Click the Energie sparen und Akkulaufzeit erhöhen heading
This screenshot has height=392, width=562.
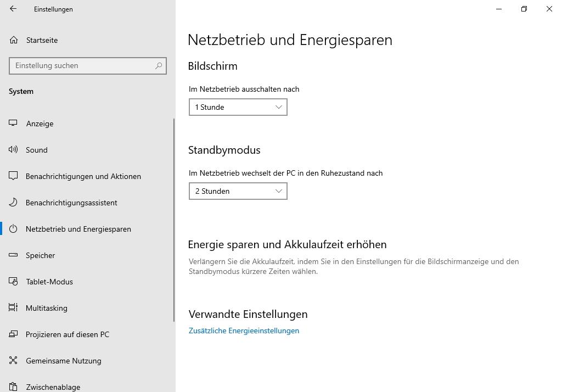[288, 245]
